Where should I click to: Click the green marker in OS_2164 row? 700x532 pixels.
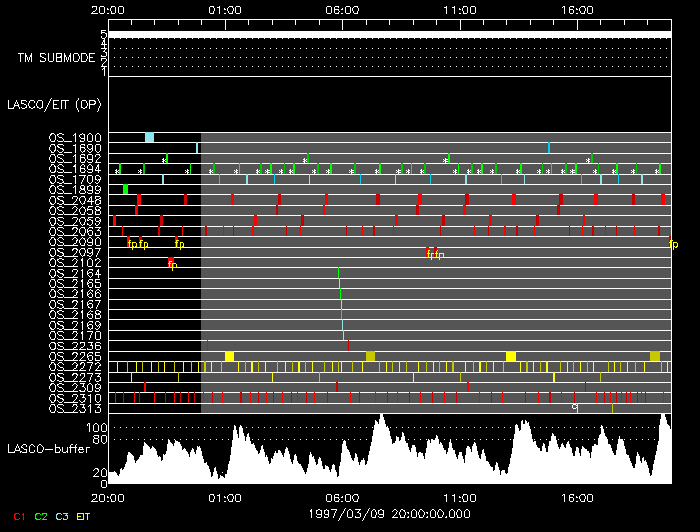339,272
